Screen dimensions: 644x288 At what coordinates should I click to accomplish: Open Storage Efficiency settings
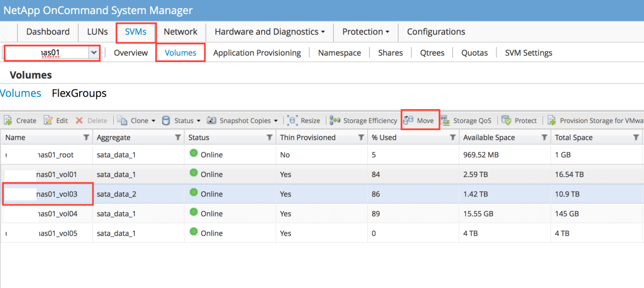(x=364, y=121)
